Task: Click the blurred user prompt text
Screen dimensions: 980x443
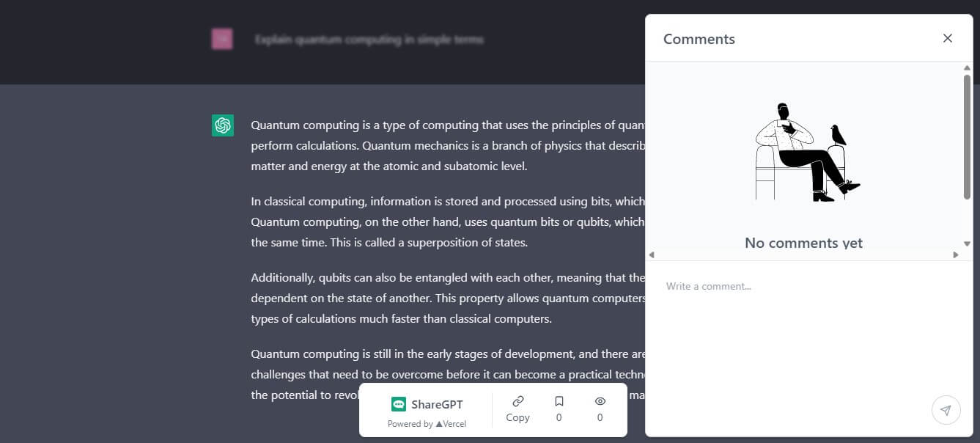Action: click(369, 40)
